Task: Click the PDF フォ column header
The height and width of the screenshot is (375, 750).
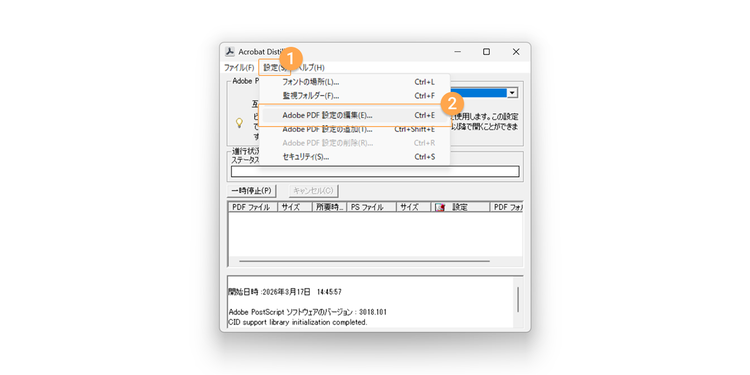Action: 507,207
